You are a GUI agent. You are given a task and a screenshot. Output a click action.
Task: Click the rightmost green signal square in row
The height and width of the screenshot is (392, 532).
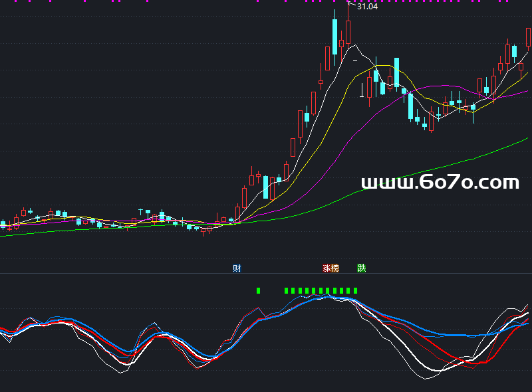click(x=356, y=290)
